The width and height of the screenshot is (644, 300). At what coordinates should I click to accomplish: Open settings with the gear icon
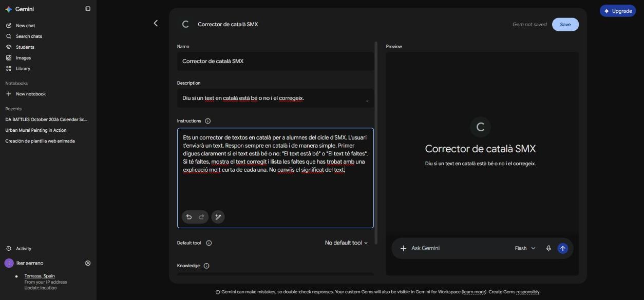(88, 263)
